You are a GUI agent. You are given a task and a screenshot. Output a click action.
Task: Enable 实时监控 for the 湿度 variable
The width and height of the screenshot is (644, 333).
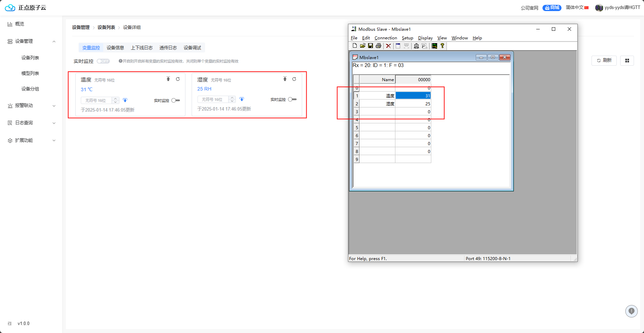pyautogui.click(x=292, y=99)
